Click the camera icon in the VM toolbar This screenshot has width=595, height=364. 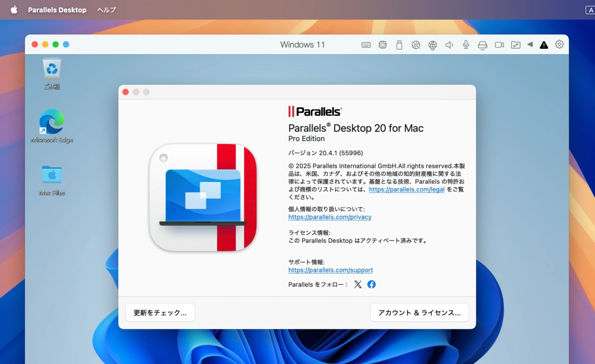pyautogui.click(x=499, y=44)
